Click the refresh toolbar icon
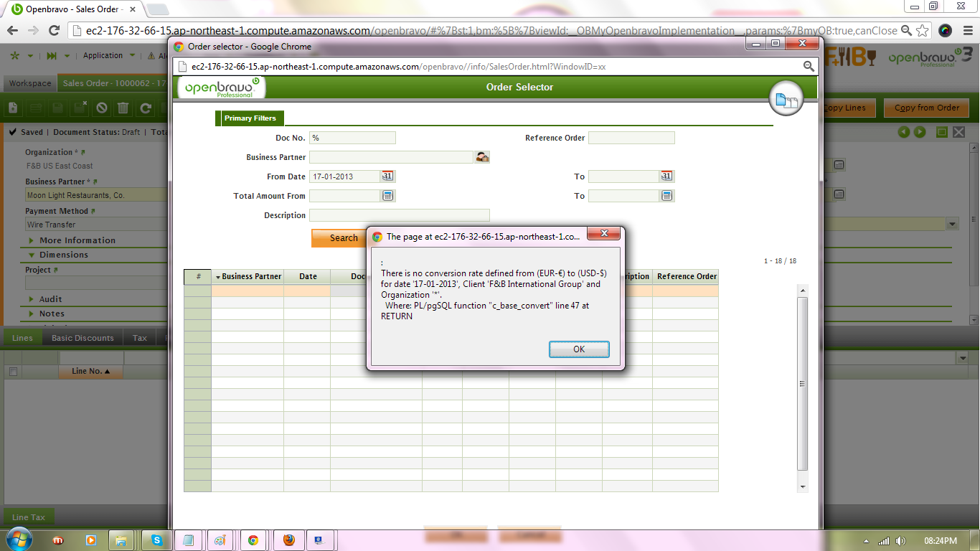Image resolution: width=980 pixels, height=551 pixels. point(146,108)
